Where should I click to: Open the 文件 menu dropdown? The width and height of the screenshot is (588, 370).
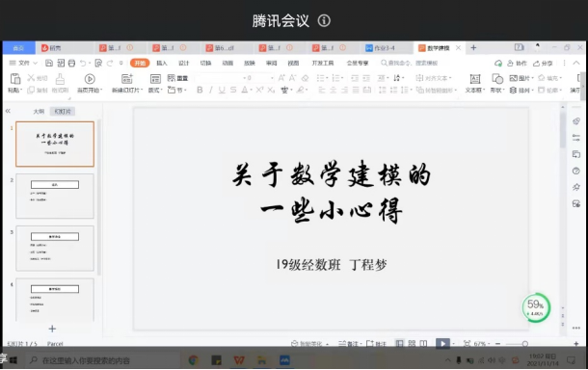(23, 63)
